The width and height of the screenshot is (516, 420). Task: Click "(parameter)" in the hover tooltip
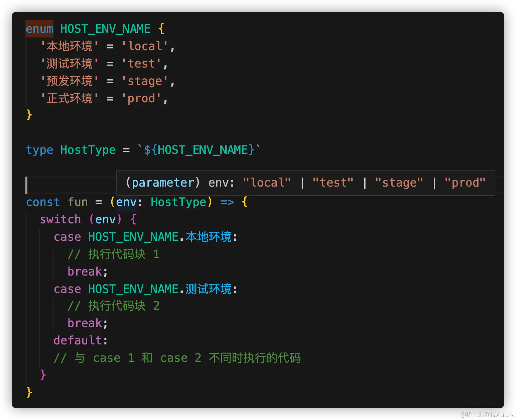[x=163, y=183]
